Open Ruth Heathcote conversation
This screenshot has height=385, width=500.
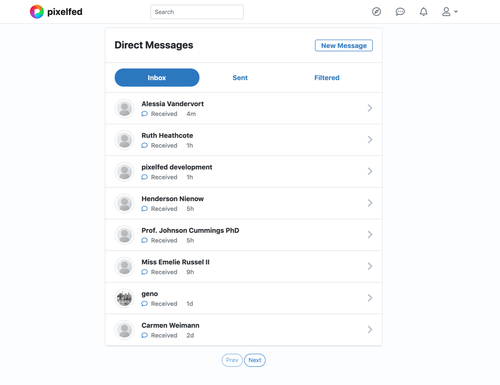click(x=244, y=140)
